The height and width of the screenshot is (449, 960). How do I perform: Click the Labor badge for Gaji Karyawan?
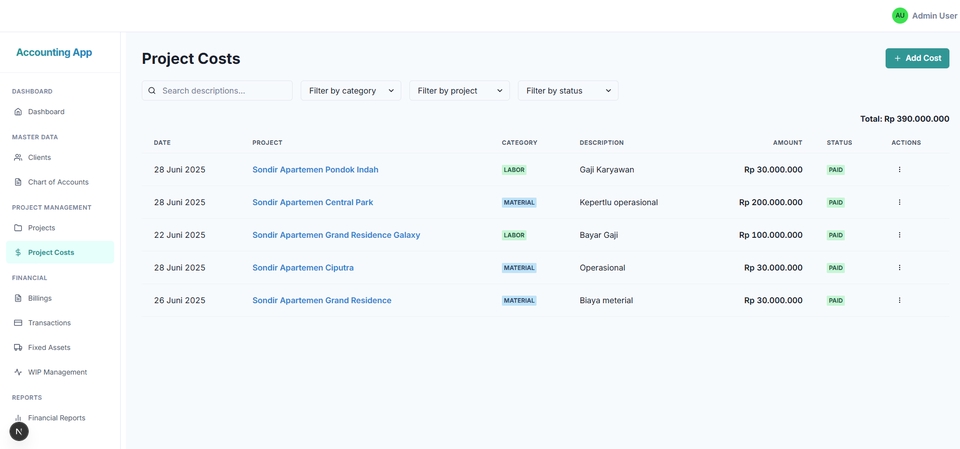pyautogui.click(x=514, y=170)
